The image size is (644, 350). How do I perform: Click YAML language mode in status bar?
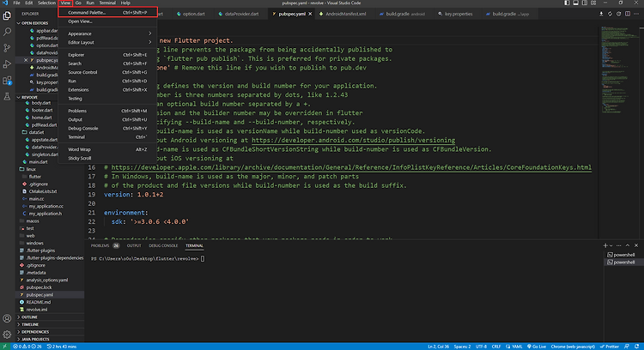pos(513,347)
